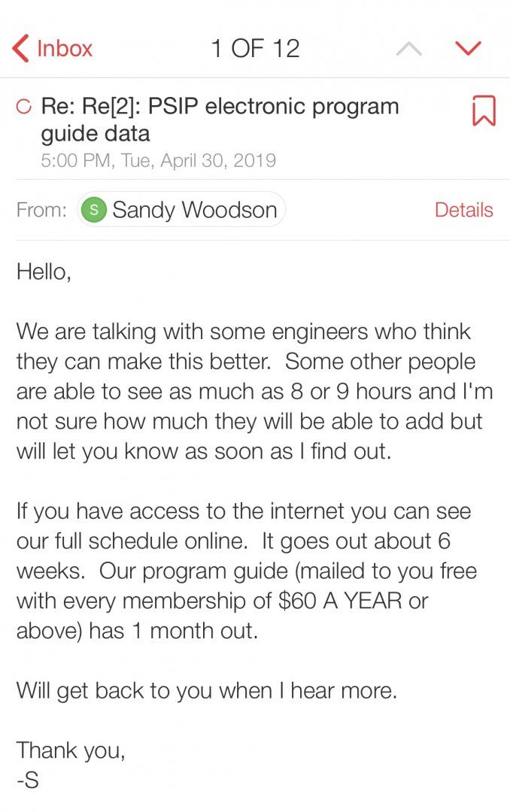Select the Hello greeting line

click(x=44, y=272)
